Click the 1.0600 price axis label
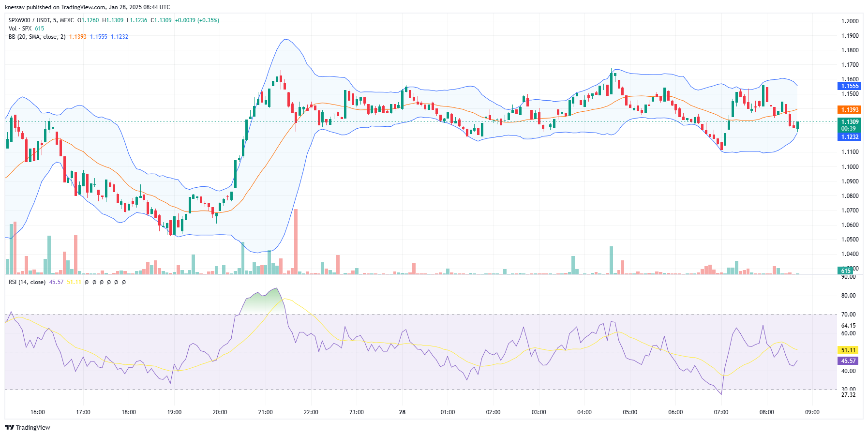 [x=850, y=225]
